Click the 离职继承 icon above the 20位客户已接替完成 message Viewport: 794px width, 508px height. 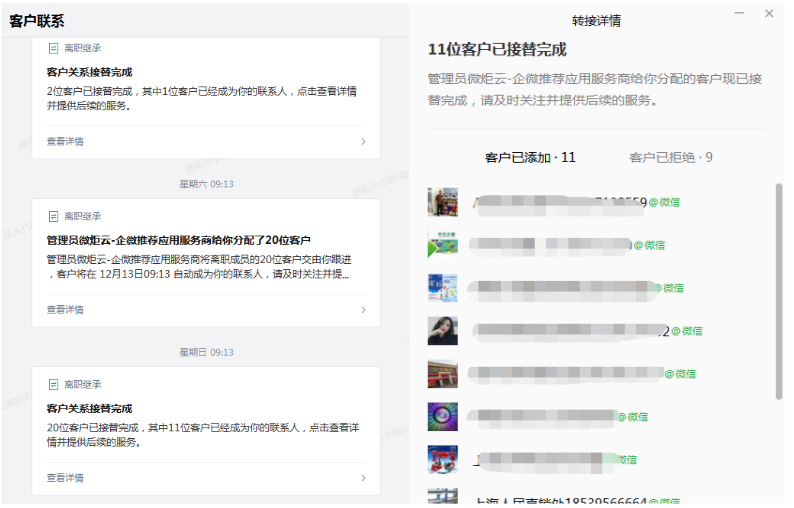pyautogui.click(x=53, y=384)
